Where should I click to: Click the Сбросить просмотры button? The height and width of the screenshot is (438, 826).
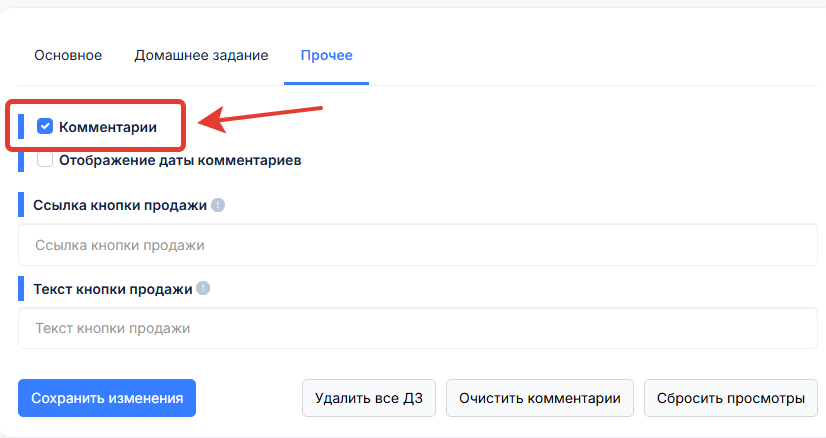tap(731, 398)
